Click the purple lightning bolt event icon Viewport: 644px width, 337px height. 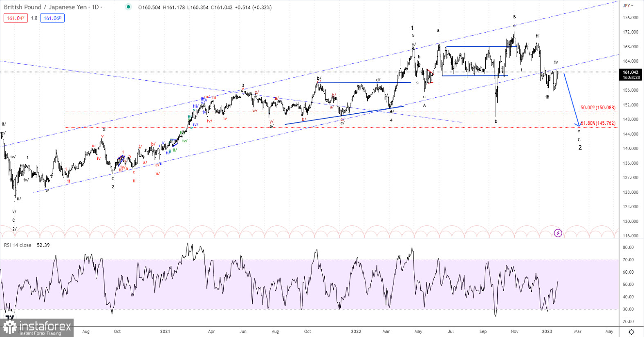coord(558,233)
